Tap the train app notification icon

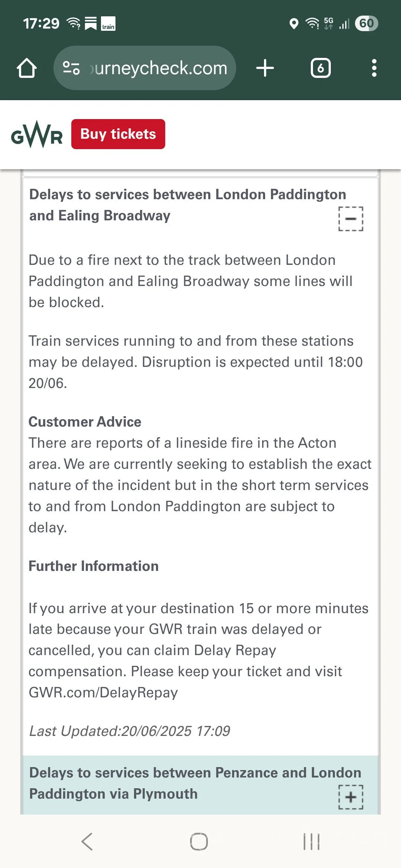[x=108, y=24]
